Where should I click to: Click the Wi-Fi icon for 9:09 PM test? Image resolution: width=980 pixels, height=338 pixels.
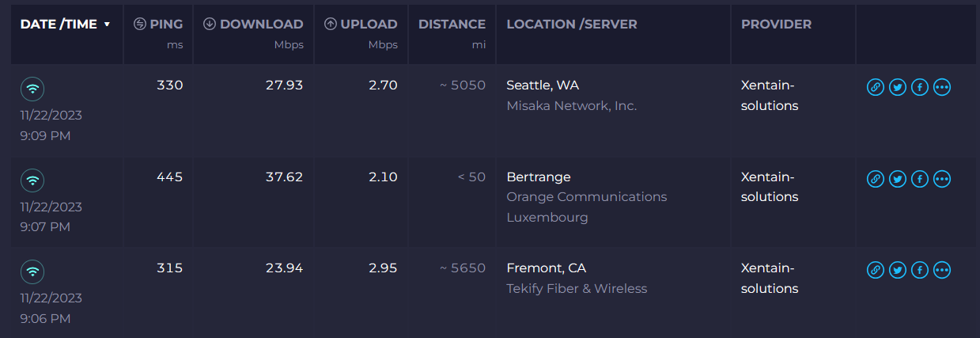[32, 89]
